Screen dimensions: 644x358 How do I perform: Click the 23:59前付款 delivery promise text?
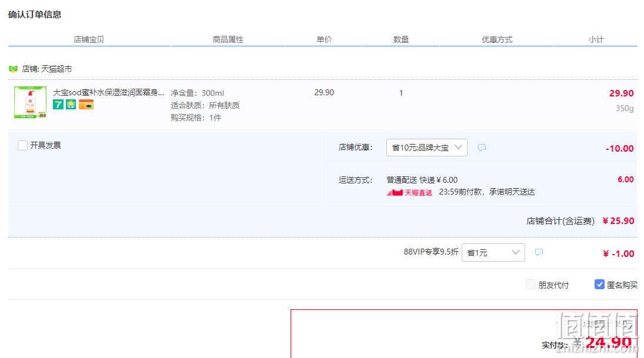(487, 192)
